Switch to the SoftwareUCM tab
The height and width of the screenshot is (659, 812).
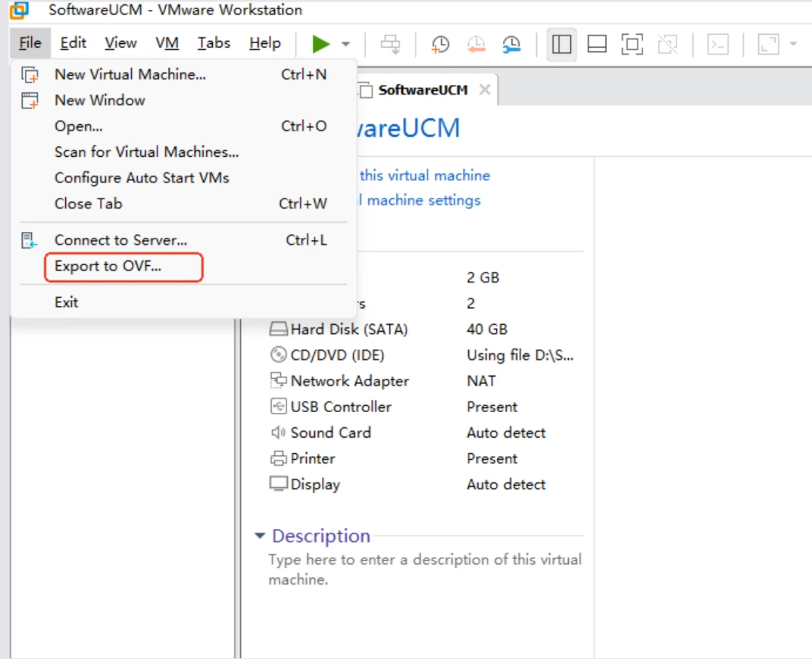pos(423,90)
